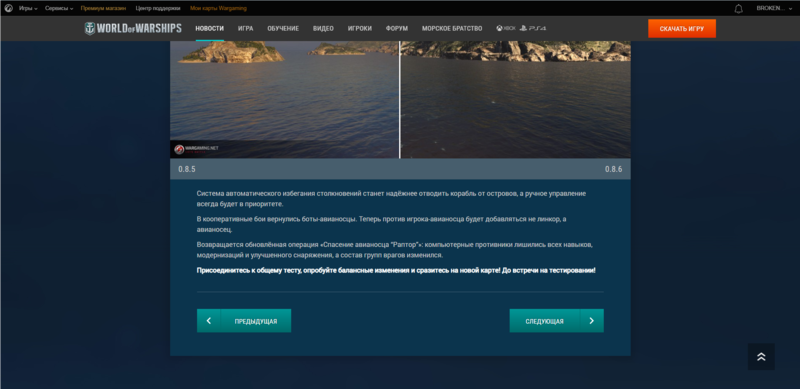Click the scroll-to-top double chevron button

pyautogui.click(x=761, y=357)
